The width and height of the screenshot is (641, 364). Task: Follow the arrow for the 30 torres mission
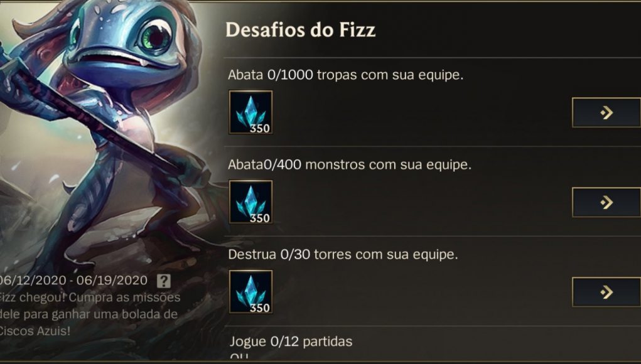click(606, 292)
